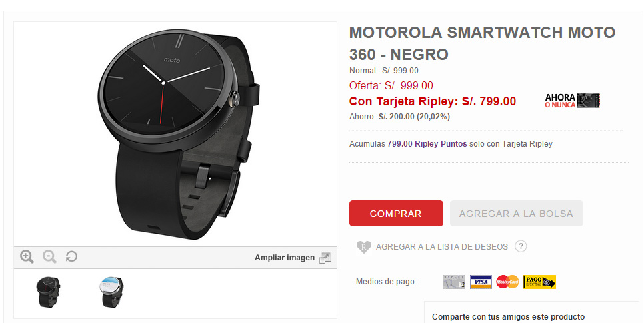The height and width of the screenshot is (323, 644).
Task: Choose the Pago Efectivo payment logo
Action: tap(539, 282)
